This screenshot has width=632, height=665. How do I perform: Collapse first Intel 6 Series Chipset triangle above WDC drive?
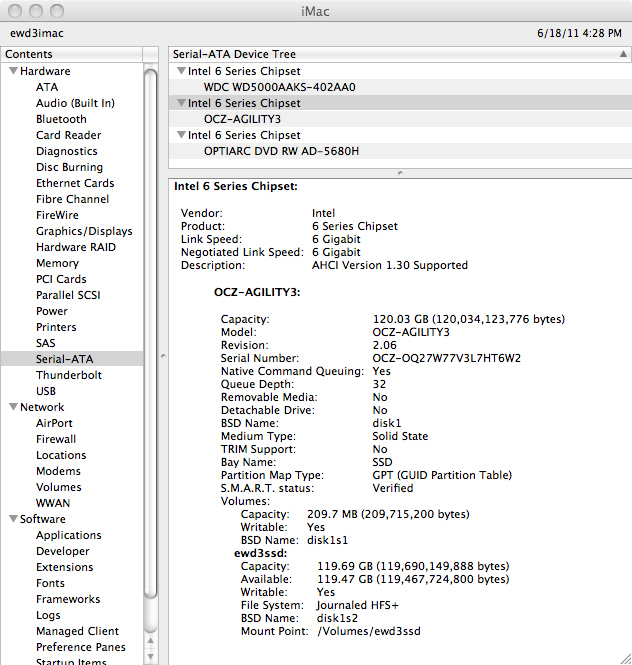pyautogui.click(x=182, y=71)
